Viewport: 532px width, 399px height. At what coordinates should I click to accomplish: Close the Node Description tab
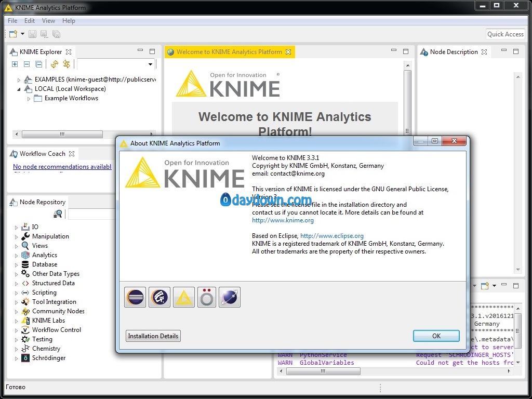[484, 52]
